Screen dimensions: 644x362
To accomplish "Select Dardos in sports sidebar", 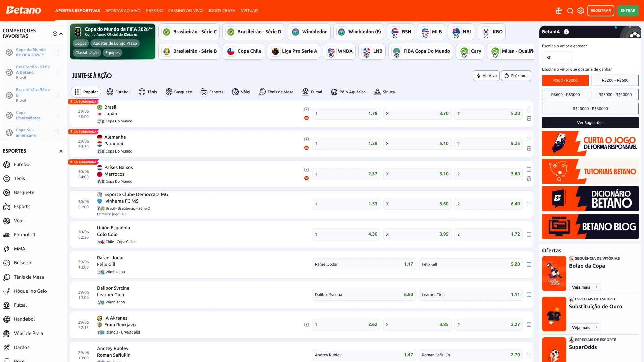I will coord(33,347).
